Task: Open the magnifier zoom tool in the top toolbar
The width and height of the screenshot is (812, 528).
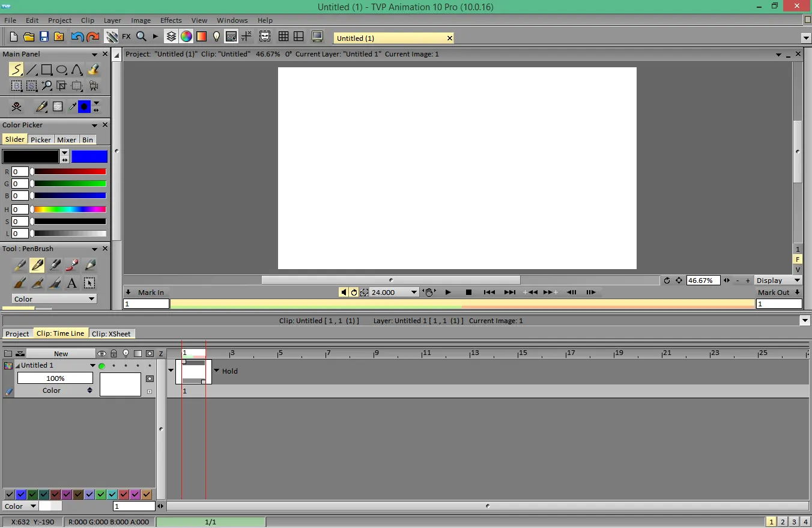Action: [x=141, y=37]
